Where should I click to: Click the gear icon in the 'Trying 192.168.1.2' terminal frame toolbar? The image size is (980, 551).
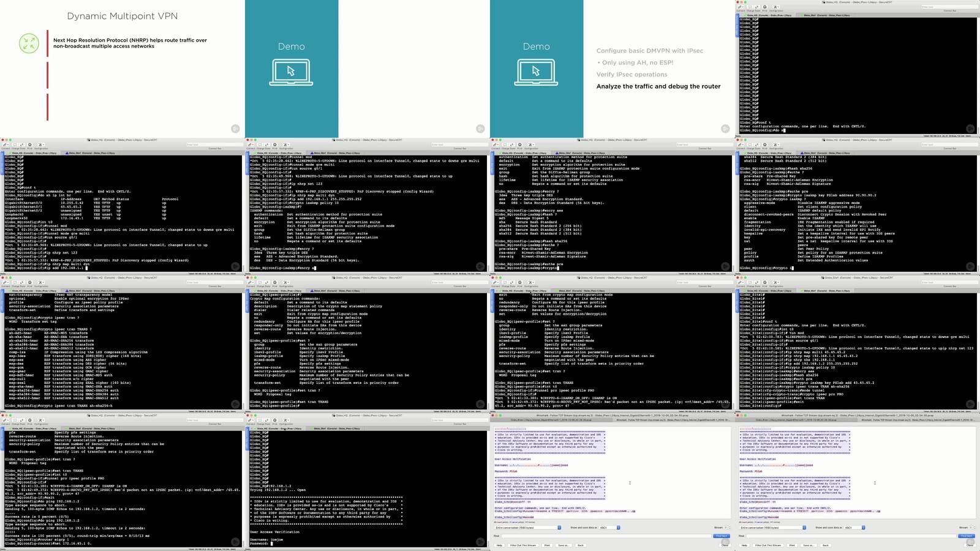[x=274, y=421]
